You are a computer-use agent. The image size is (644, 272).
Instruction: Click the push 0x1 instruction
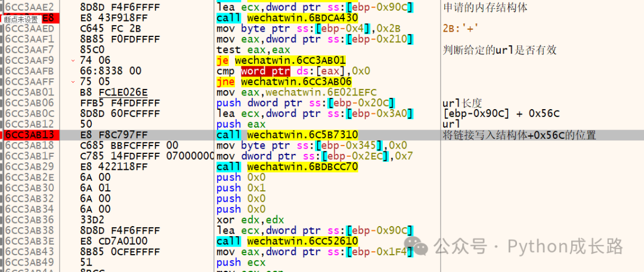[x=241, y=188]
